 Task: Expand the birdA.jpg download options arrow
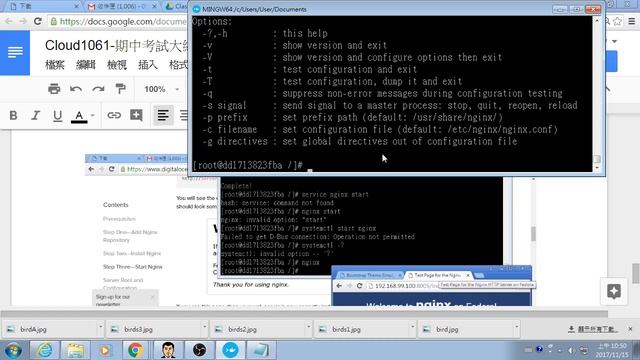tap(100, 327)
